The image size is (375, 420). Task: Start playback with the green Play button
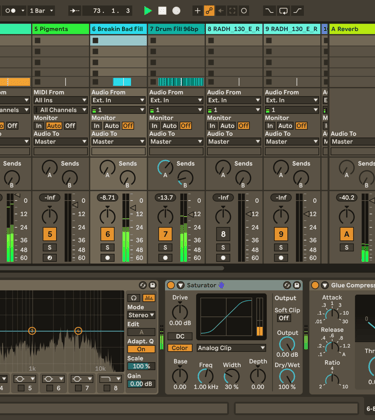pyautogui.click(x=148, y=11)
